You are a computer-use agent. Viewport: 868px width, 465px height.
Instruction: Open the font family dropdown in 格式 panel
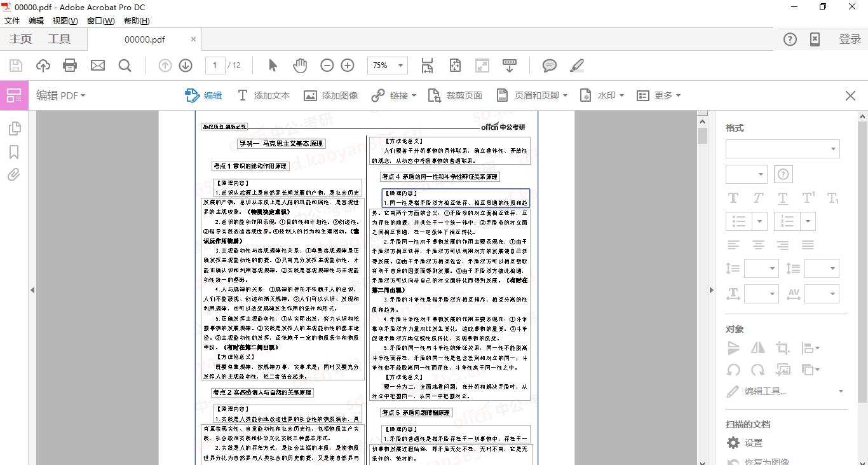pos(782,148)
